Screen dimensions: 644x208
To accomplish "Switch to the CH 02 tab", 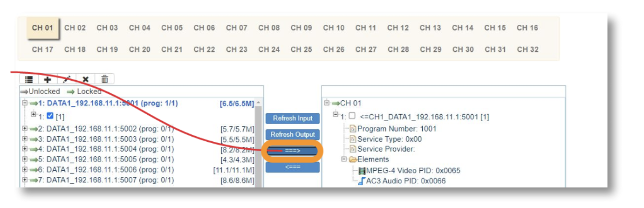I will tap(75, 28).
